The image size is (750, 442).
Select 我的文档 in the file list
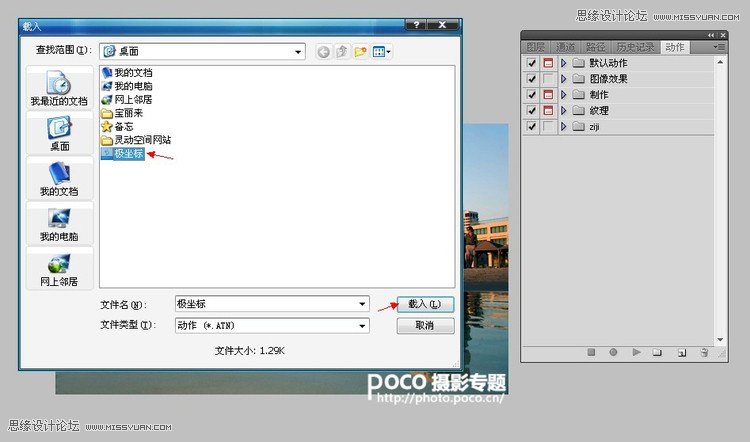click(x=127, y=73)
